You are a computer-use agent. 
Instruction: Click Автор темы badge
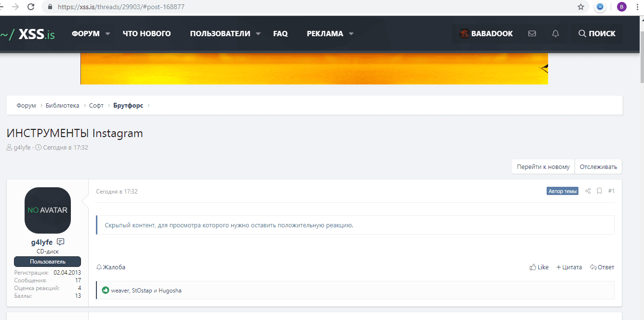pyautogui.click(x=563, y=191)
